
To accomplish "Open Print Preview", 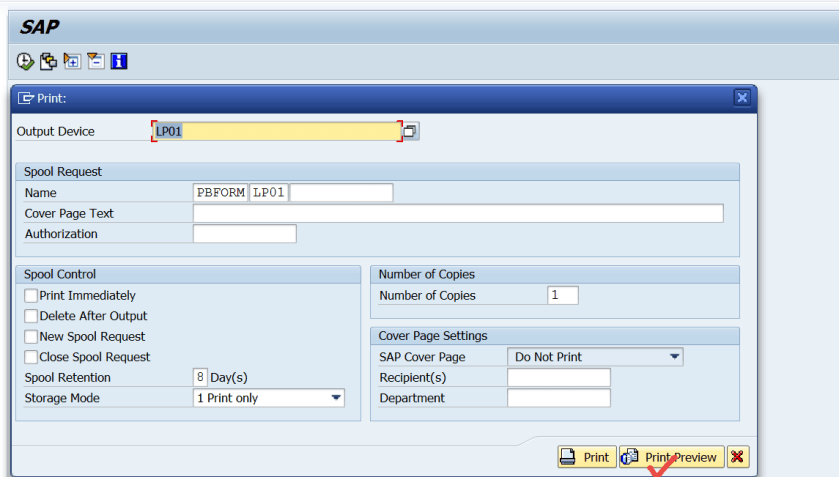I will pyautogui.click(x=672, y=457).
